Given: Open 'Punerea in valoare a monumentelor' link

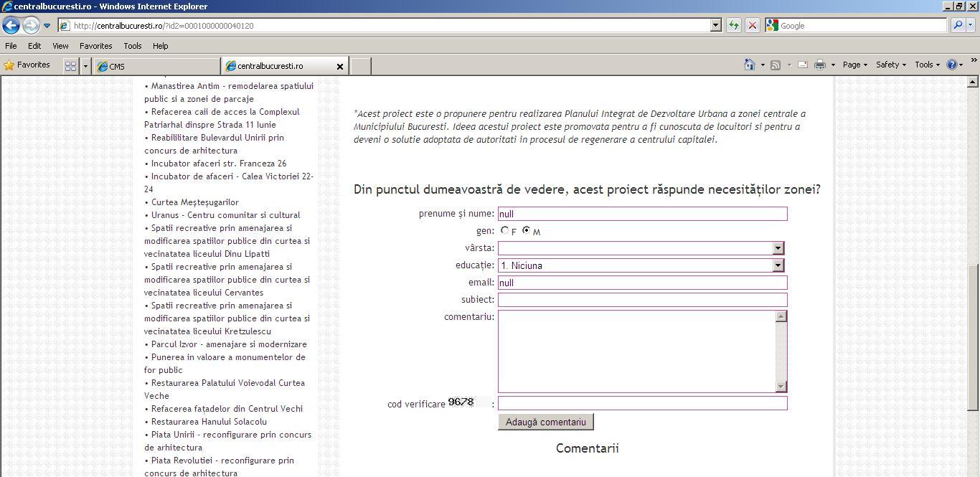Looking at the screenshot, I should pyautogui.click(x=225, y=364).
